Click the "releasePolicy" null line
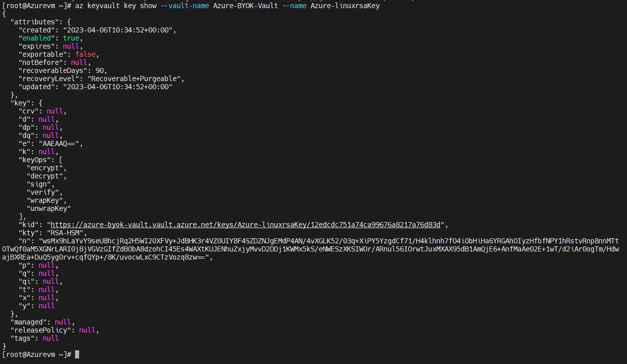Image resolution: width=627 pixels, height=364 pixels. tap(55, 330)
